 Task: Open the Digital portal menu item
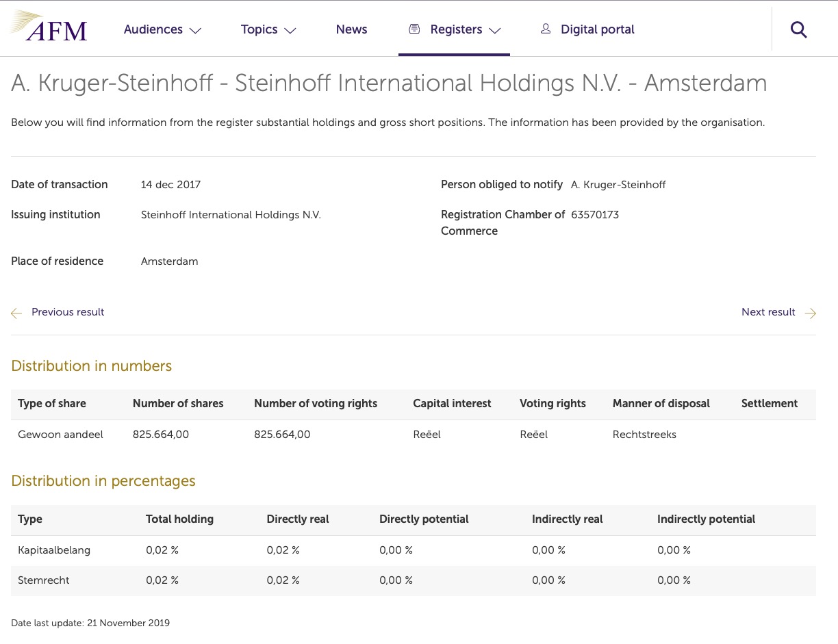[597, 29]
